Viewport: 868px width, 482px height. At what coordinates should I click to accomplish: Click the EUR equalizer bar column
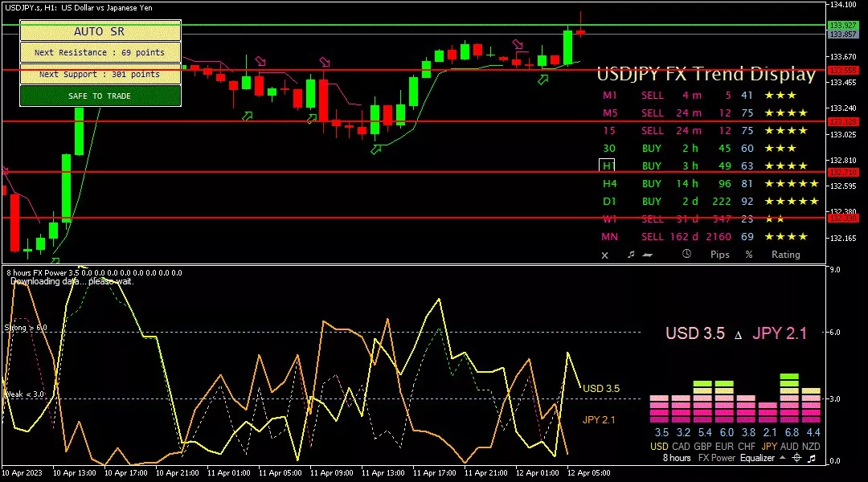pyautogui.click(x=724, y=402)
